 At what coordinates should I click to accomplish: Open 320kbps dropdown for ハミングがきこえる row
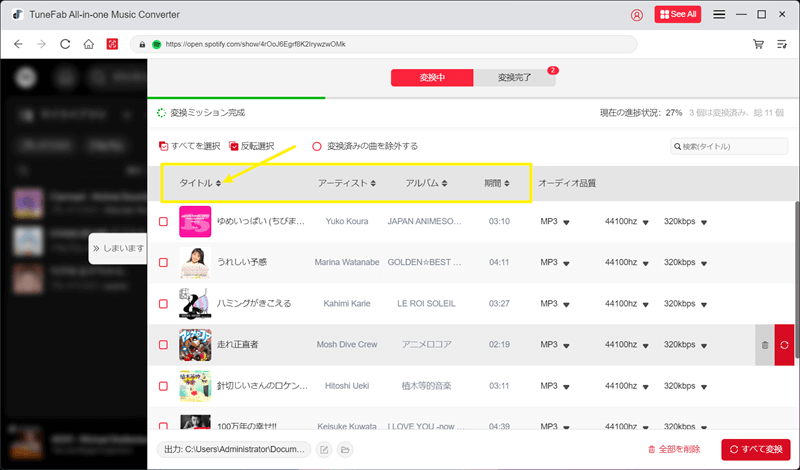point(704,305)
